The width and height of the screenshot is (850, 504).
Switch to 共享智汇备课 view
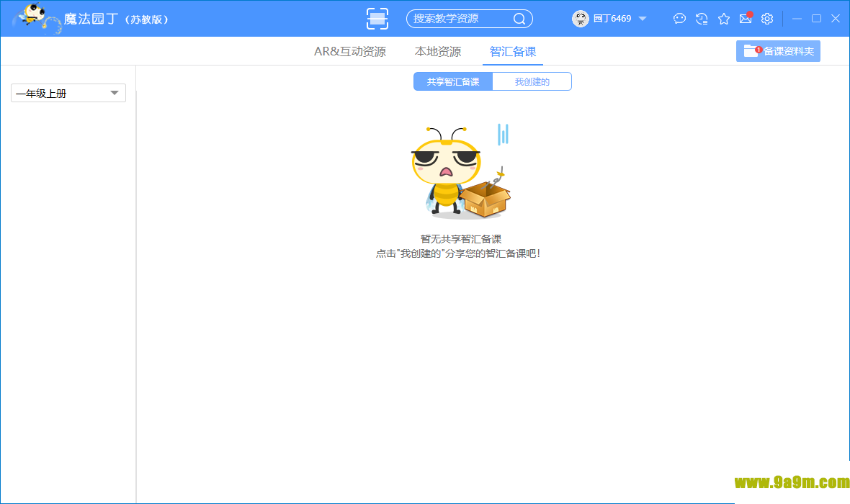coord(453,81)
